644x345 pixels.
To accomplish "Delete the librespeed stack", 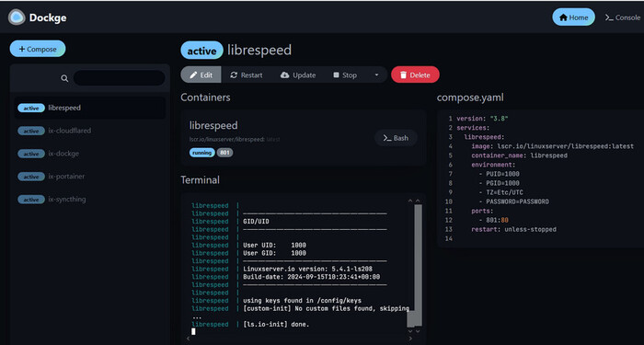I will (x=415, y=75).
